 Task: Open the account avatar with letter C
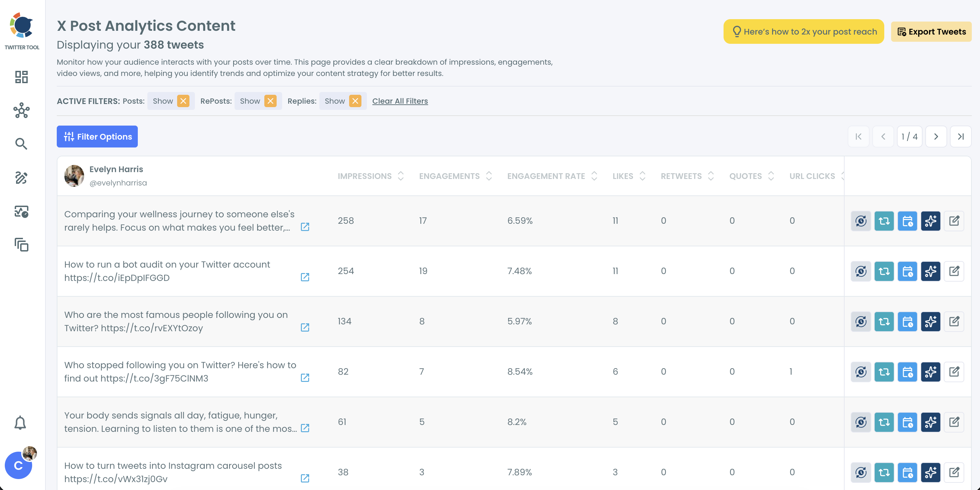pos(18,465)
